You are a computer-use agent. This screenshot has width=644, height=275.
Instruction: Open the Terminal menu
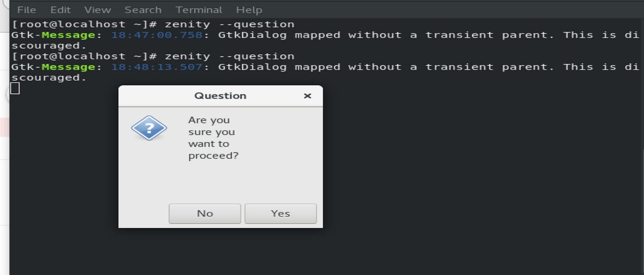[199, 9]
